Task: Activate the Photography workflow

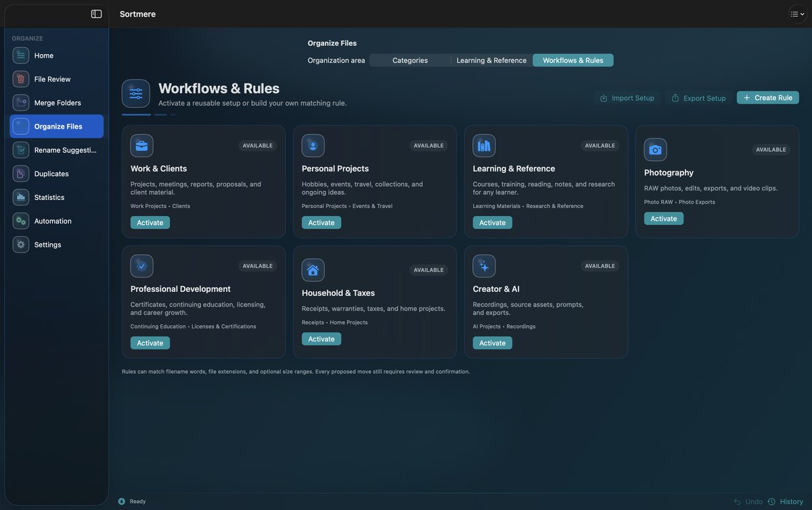Action: 664,219
